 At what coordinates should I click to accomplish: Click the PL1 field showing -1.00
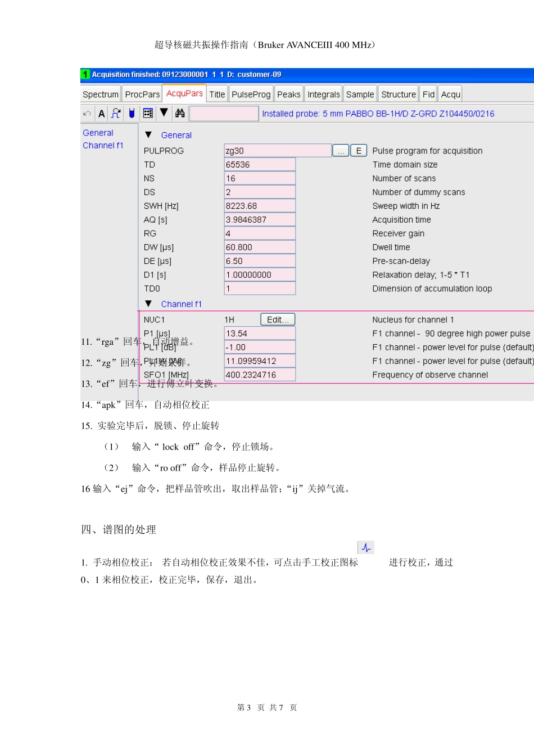coord(260,348)
